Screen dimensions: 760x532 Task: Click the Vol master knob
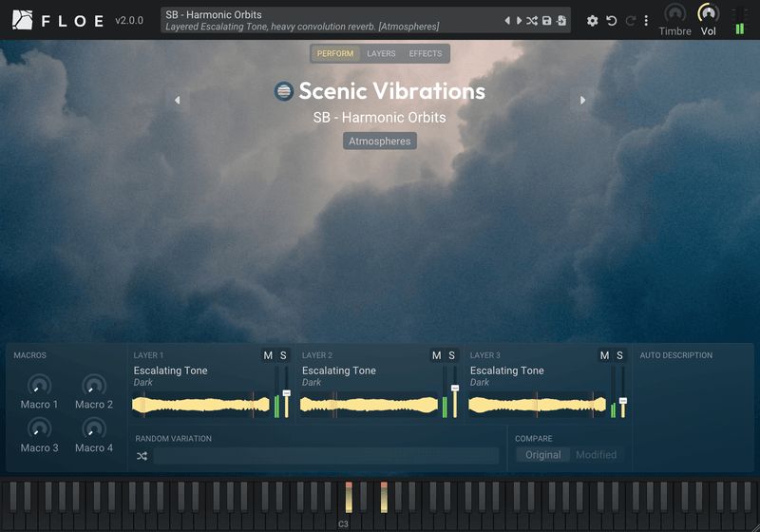708,13
